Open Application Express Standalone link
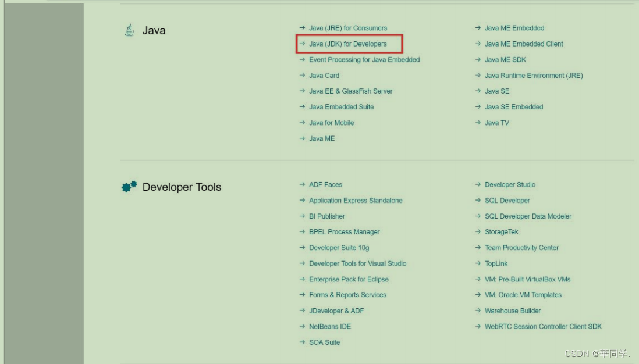This screenshot has height=364, width=639. [x=356, y=201]
